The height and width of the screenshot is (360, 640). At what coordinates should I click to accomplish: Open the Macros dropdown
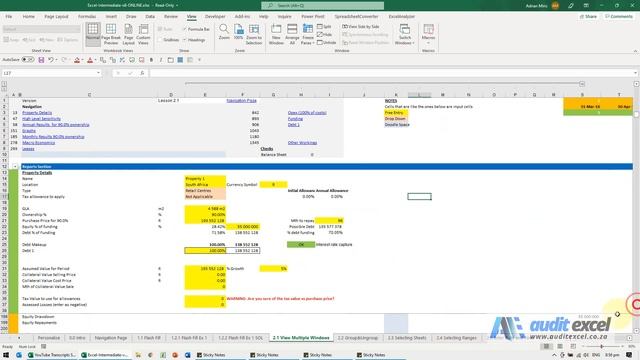tap(428, 34)
